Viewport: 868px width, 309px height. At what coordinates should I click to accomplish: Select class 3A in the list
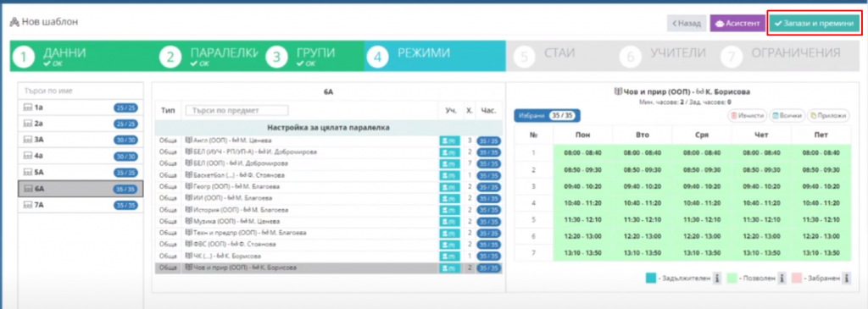coord(81,140)
